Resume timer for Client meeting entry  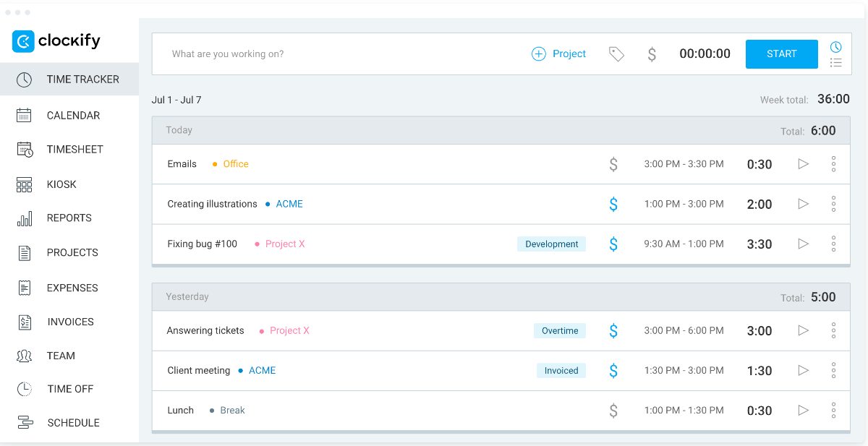[x=803, y=371]
